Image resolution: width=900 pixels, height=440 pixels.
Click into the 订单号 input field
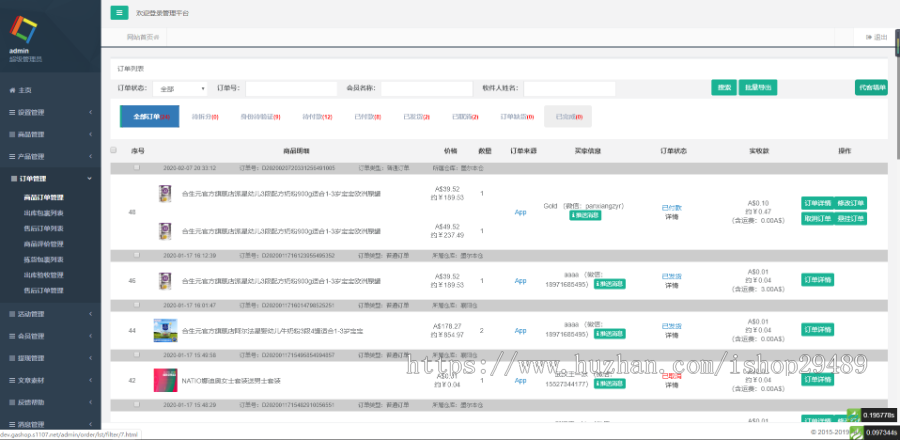tap(292, 89)
